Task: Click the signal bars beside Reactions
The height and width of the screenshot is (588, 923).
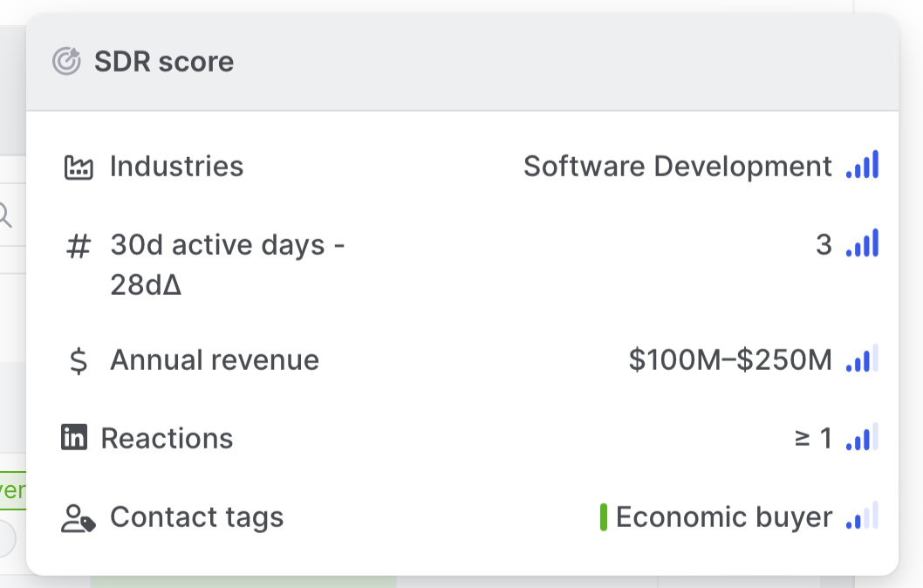Action: pyautogui.click(x=862, y=437)
